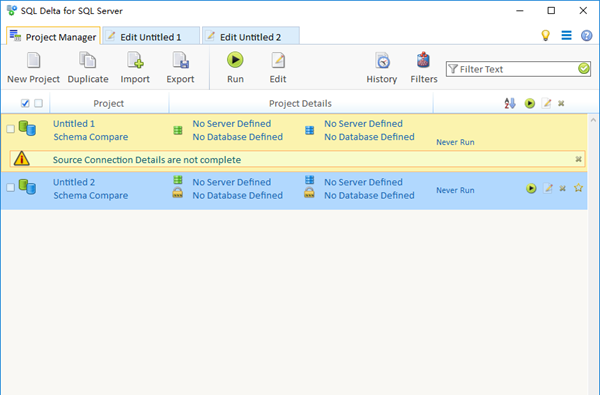The height and width of the screenshot is (395, 600).
Task: Click the source lock icon for Untitled 2
Action: 178,193
